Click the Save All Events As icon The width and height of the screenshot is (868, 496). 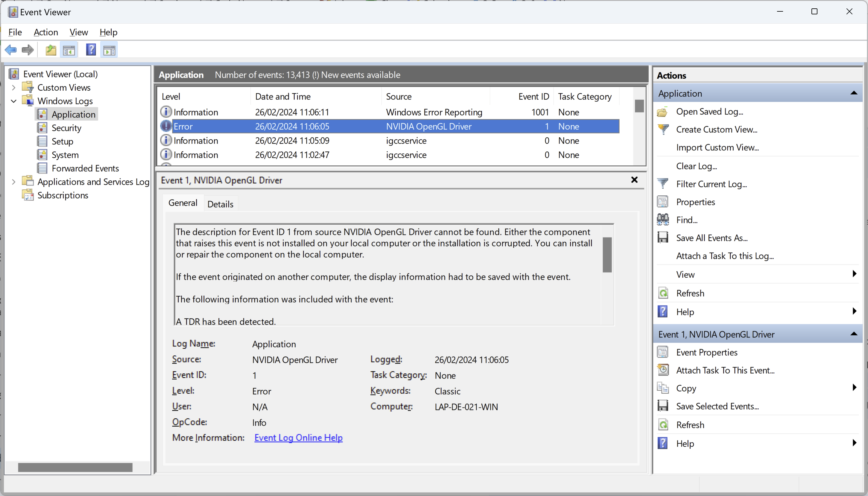662,238
